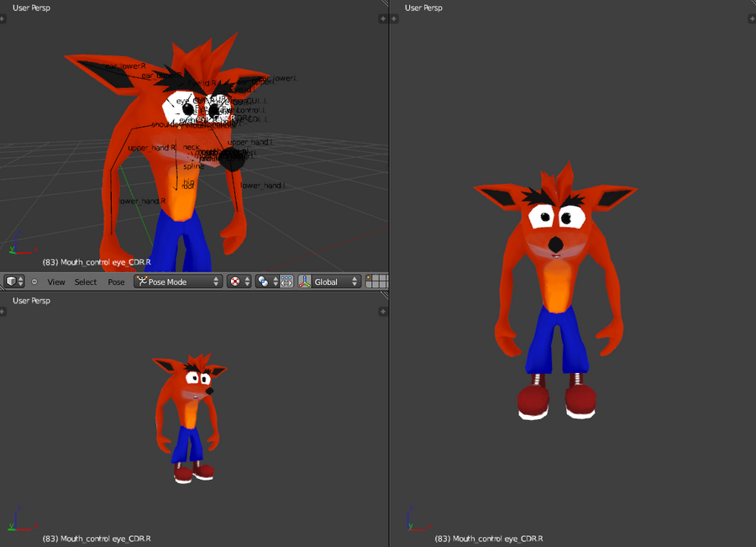The image size is (756, 547).
Task: Click the neck bone label
Action: point(191,147)
